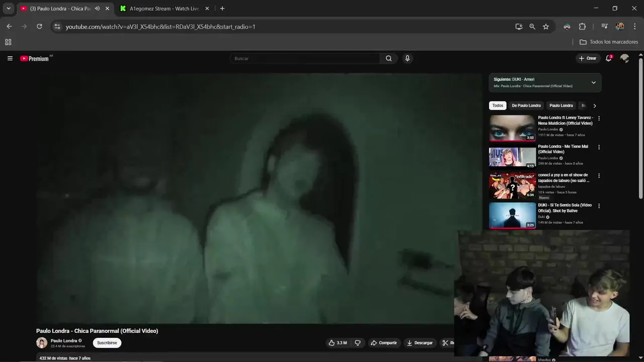Close the Paulo Londra YouTube tab
Image resolution: width=644 pixels, height=362 pixels.
[x=107, y=9]
